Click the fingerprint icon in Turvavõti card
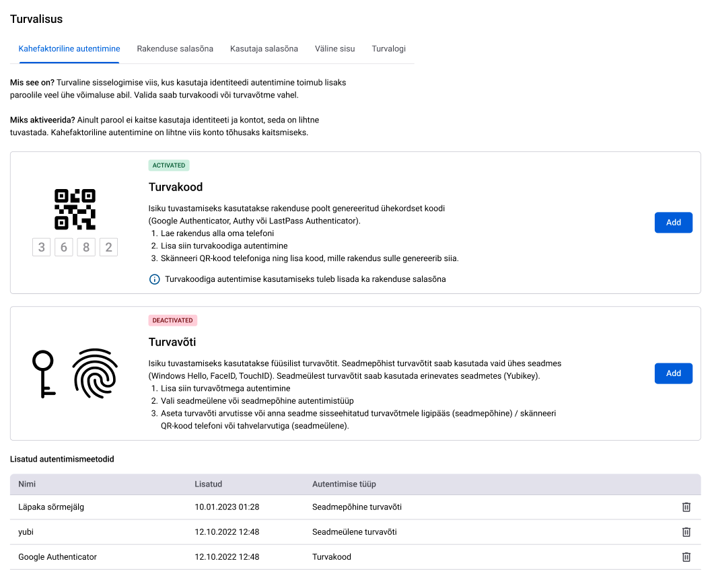This screenshot has height=588, width=710. (x=95, y=373)
